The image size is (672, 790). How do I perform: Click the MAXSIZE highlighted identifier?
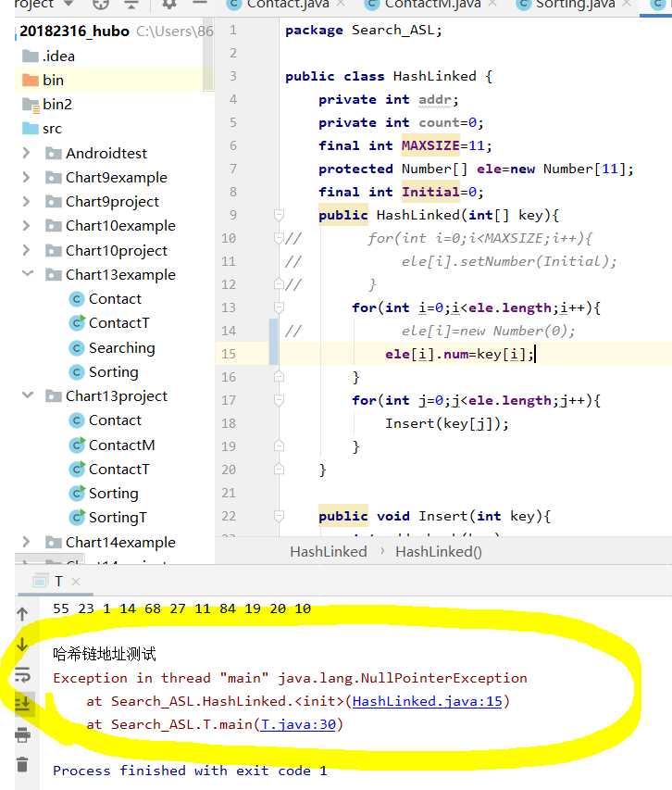point(430,145)
